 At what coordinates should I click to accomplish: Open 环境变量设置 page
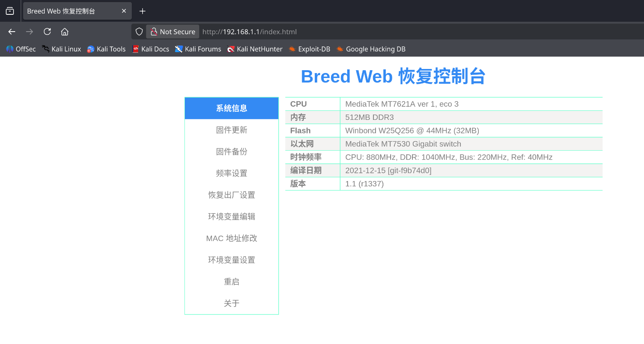point(232,260)
